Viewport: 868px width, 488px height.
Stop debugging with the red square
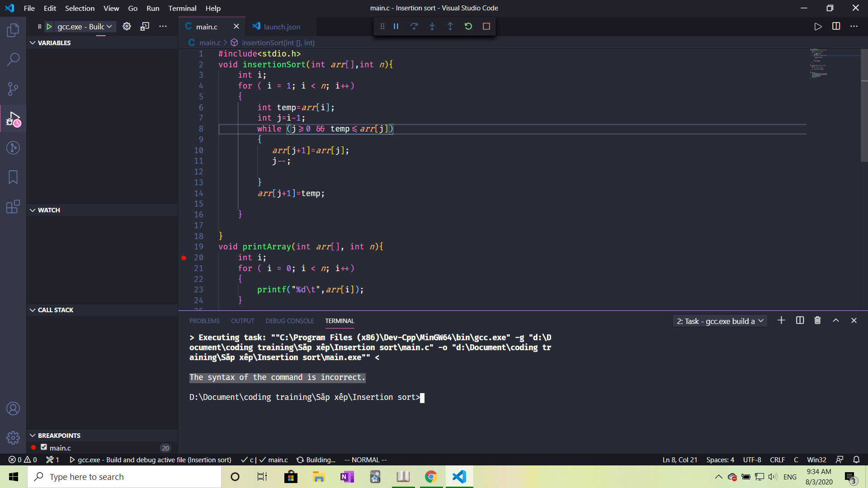[x=486, y=26]
